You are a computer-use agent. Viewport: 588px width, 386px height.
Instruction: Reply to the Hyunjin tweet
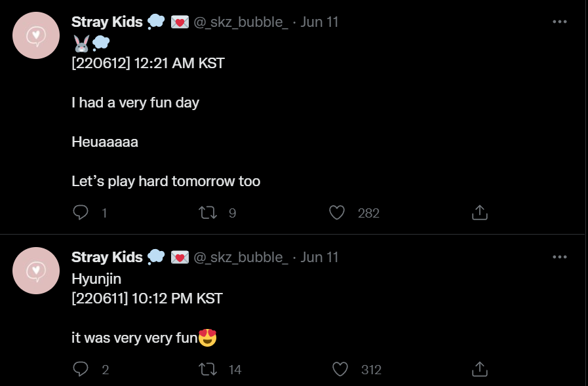click(x=80, y=369)
